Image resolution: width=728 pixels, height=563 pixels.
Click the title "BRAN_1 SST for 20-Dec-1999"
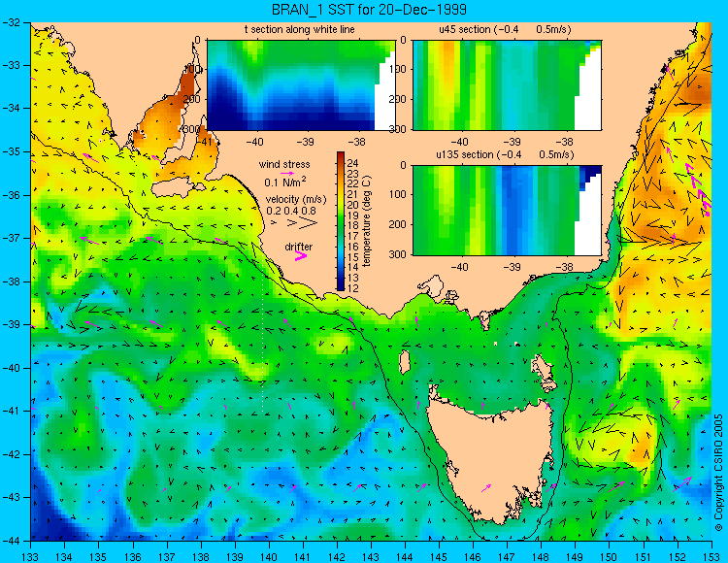369,10
